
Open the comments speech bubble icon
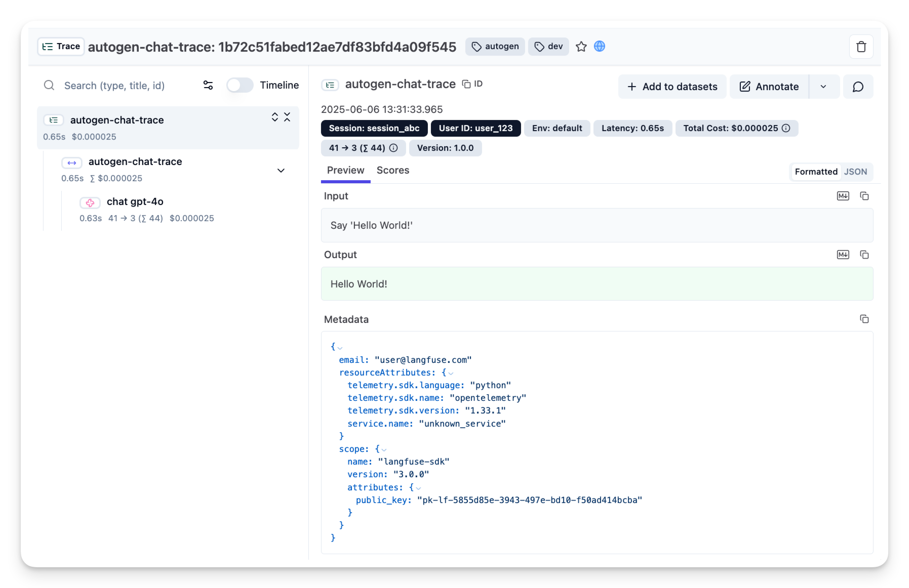point(858,87)
